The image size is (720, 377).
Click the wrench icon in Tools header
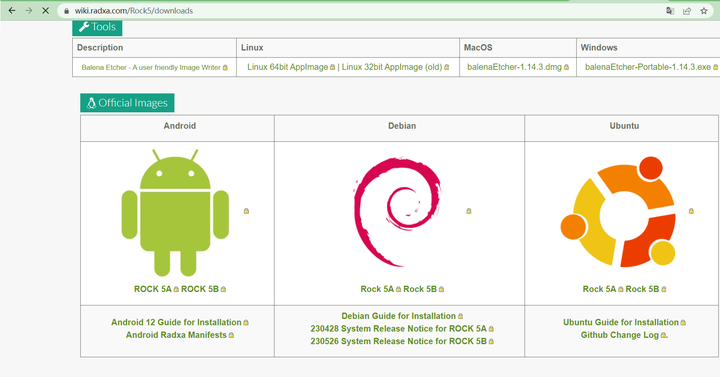pyautogui.click(x=84, y=27)
